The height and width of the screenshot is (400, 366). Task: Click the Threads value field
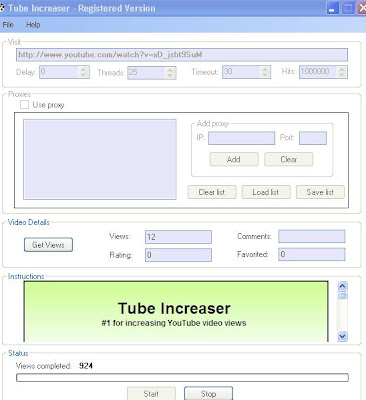[146, 72]
